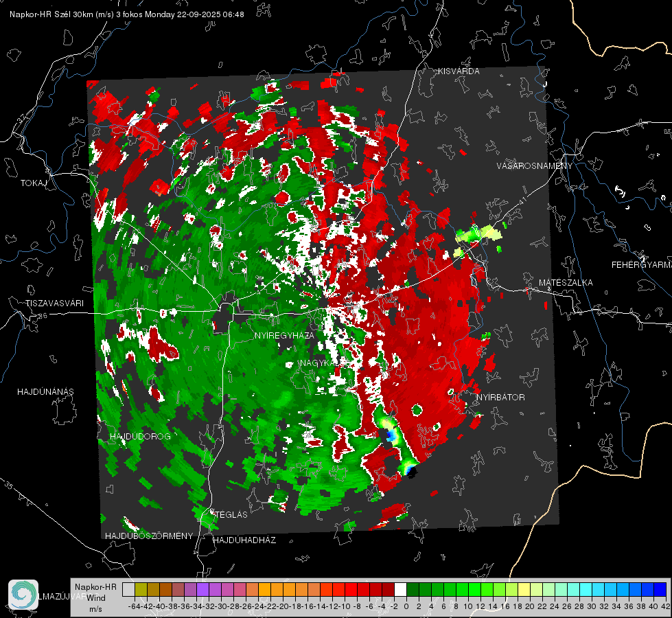Click the radar title with date 22-09-2025 06:48
Screen dimensions: 672x618
(x=127, y=14)
